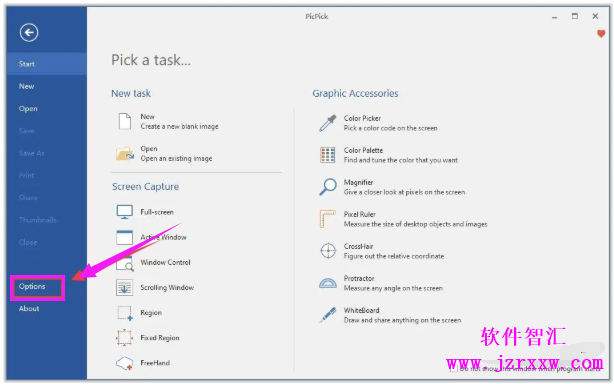The height and width of the screenshot is (384, 614).
Task: Open the Options sidebar item
Action: pyautogui.click(x=32, y=287)
